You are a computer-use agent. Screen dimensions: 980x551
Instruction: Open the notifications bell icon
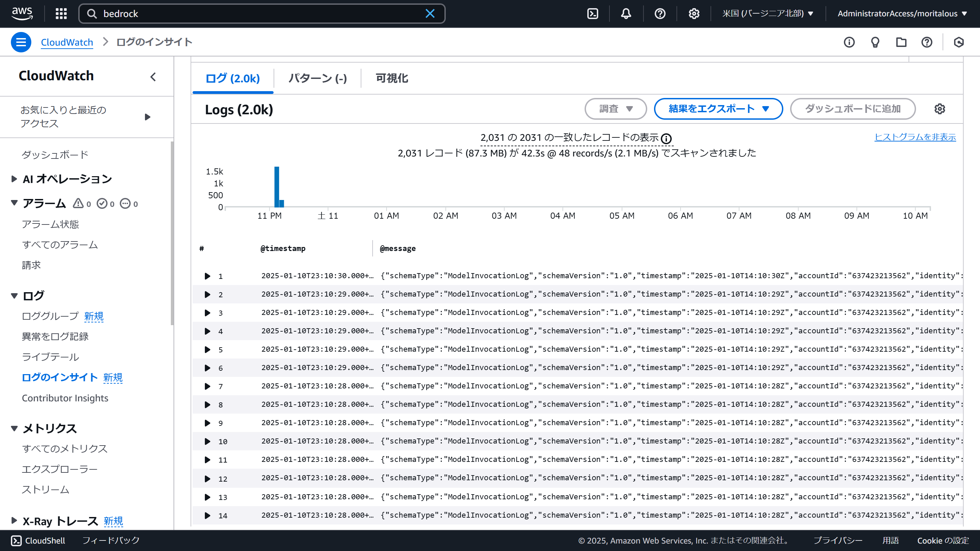tap(626, 13)
